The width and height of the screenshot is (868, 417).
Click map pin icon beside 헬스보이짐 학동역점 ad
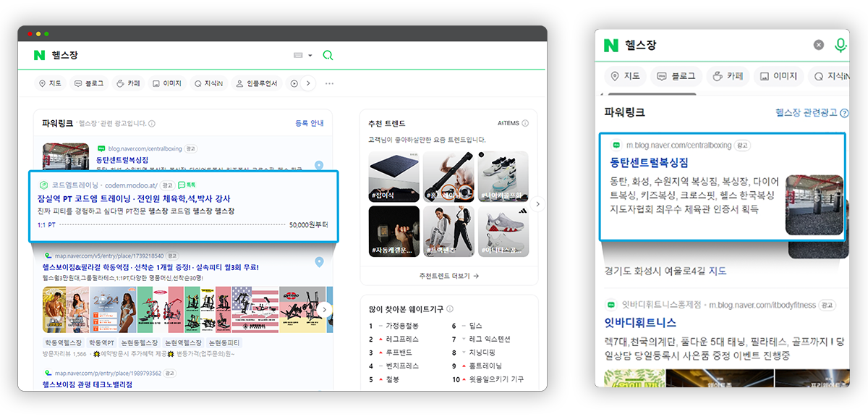319,261
